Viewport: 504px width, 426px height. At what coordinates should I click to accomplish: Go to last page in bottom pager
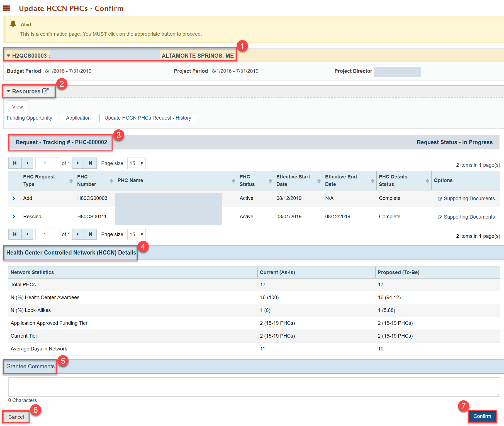90,234
